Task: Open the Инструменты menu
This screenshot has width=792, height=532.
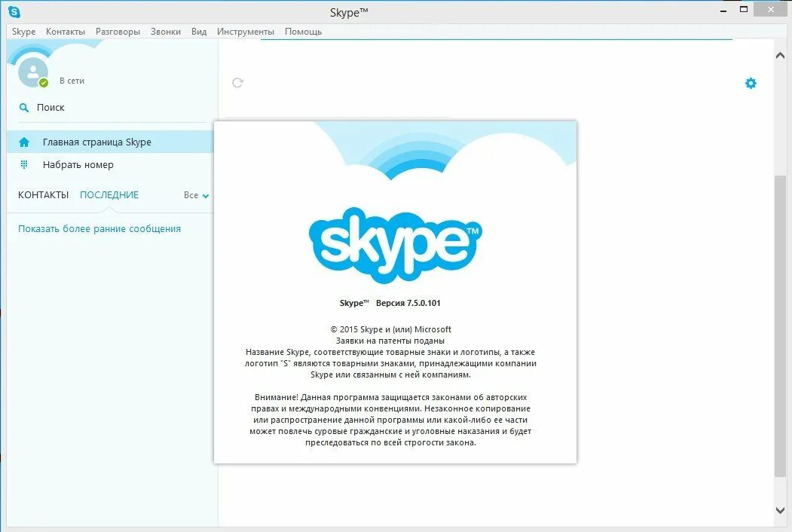Action: pos(246,32)
